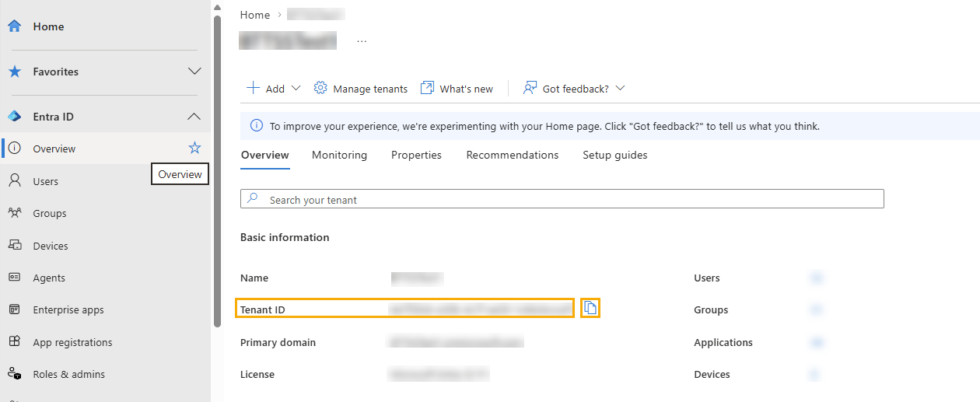The image size is (980, 402).
Task: Favorite Overview with the star outline icon
Action: tap(195, 148)
